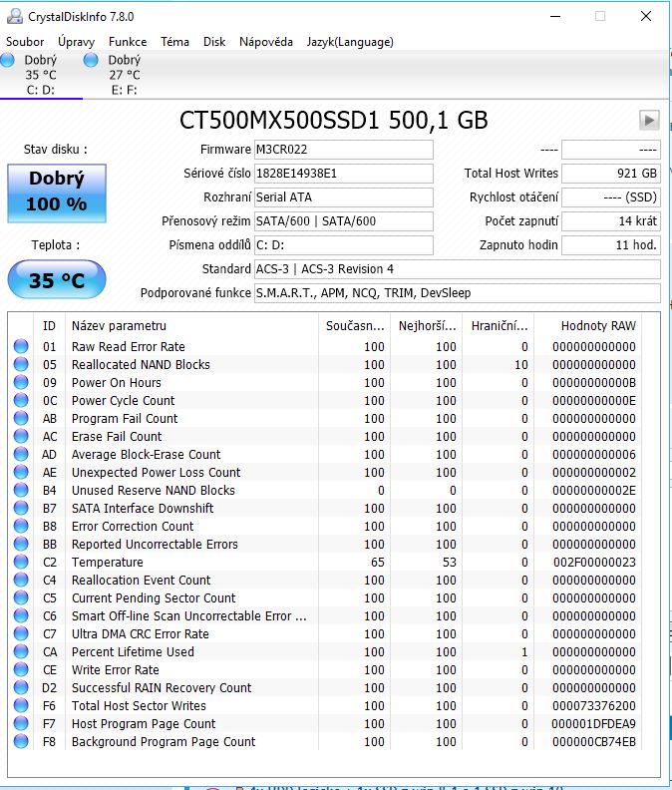Open the Disk menu
The image size is (672, 790).
coord(214,42)
